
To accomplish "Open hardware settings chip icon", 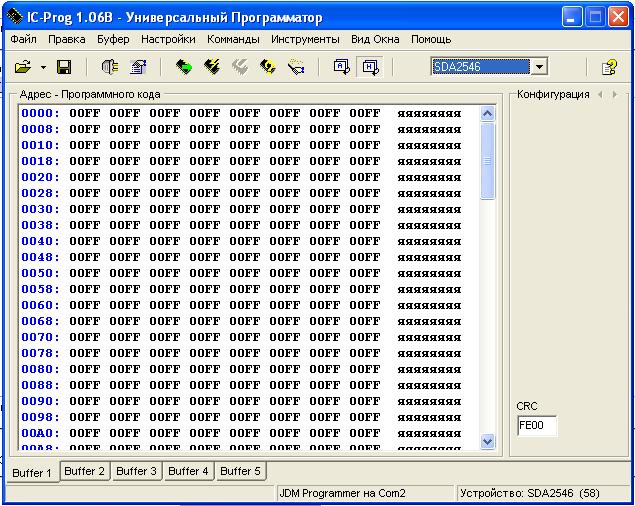I will point(110,67).
